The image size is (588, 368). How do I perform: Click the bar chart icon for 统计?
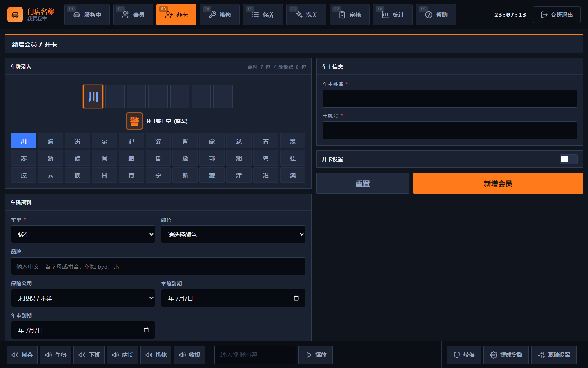385,15
